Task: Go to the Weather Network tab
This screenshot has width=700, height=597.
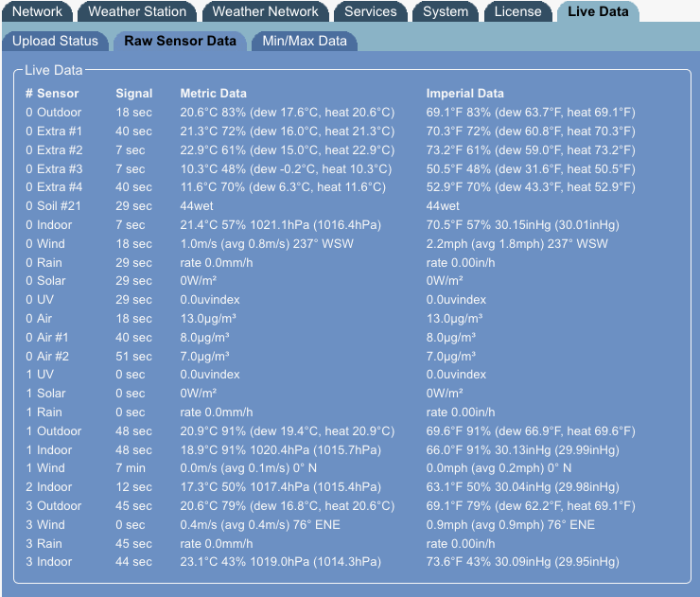Action: [265, 11]
